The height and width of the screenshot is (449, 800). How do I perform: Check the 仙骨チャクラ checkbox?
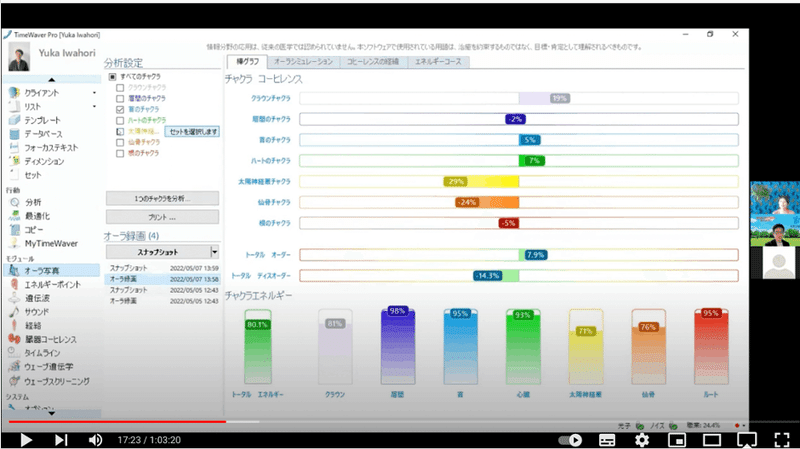pos(120,142)
